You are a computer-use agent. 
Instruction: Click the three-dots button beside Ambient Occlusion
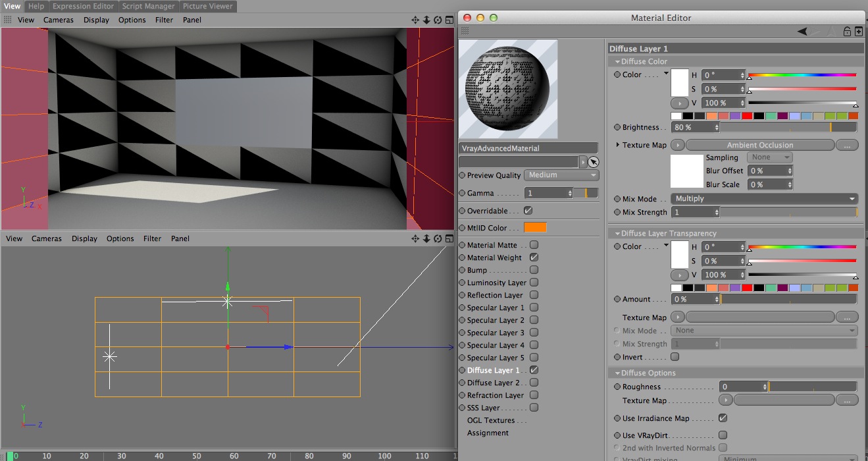(x=848, y=145)
